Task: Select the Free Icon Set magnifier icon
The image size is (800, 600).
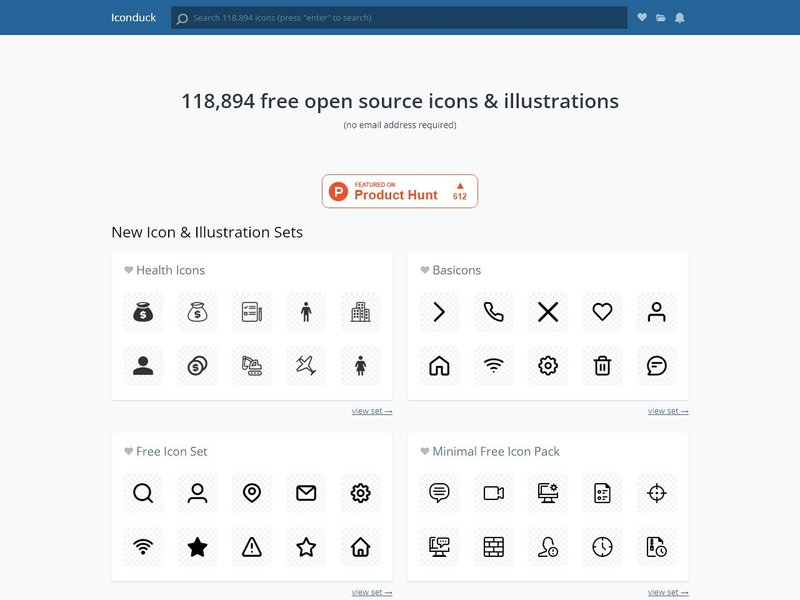Action: [143, 493]
